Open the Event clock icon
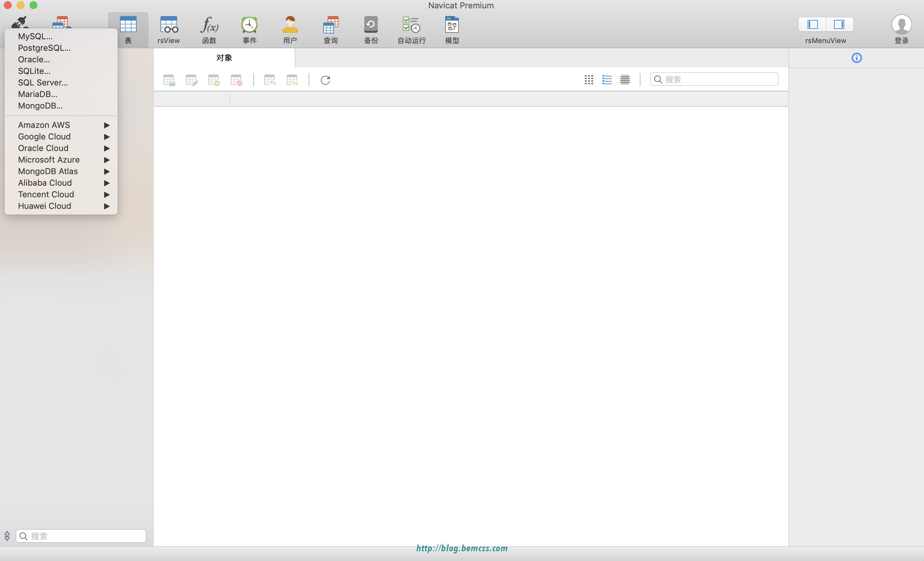The image size is (924, 561). pyautogui.click(x=249, y=25)
